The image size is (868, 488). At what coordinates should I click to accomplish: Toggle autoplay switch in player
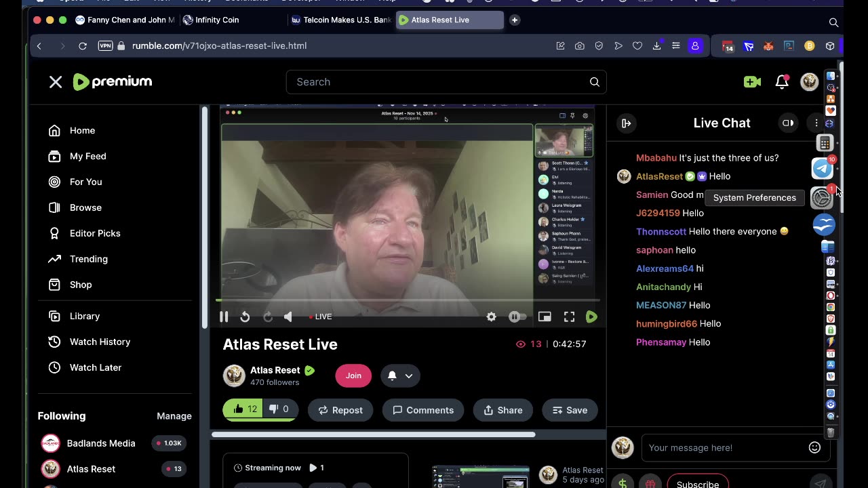click(x=517, y=317)
